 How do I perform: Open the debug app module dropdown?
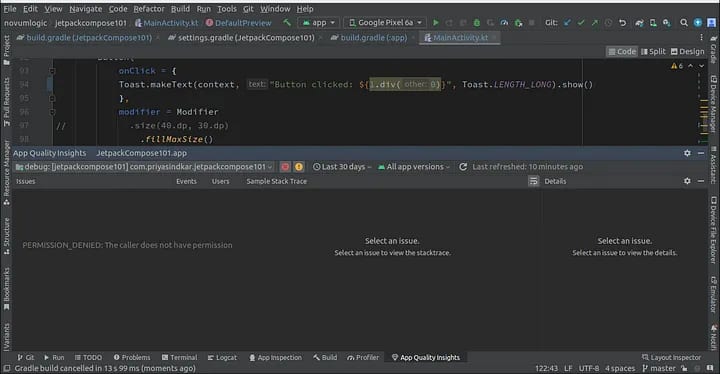point(144,167)
